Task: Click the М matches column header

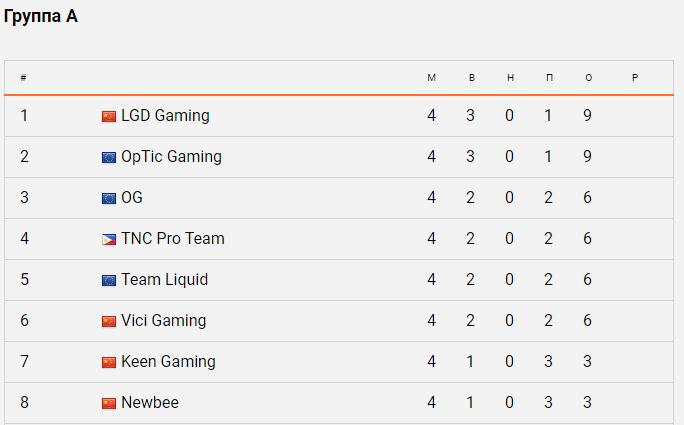Action: coord(431,78)
